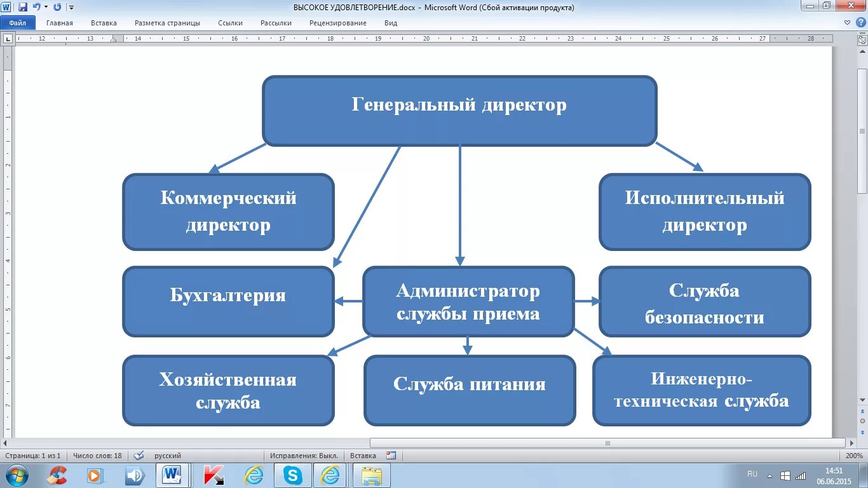Image resolution: width=868 pixels, height=488 pixels.
Task: Click the Бухгалтерия box
Action: click(x=228, y=301)
